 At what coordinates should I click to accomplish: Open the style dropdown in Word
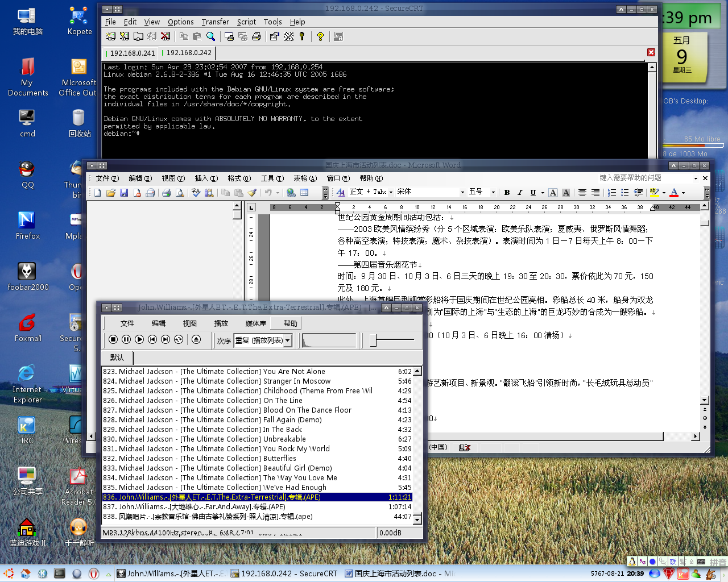(x=391, y=192)
